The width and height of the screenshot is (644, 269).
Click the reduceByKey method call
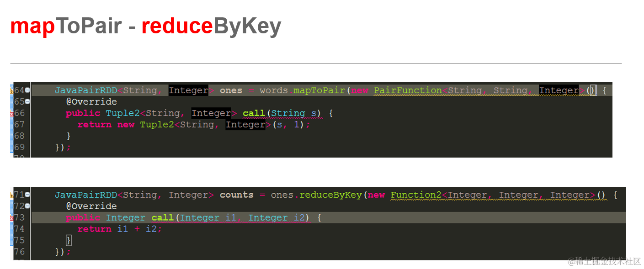tap(330, 195)
